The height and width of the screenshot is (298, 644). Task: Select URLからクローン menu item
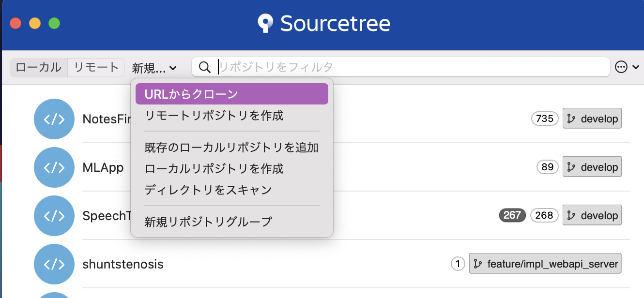pyautogui.click(x=231, y=94)
